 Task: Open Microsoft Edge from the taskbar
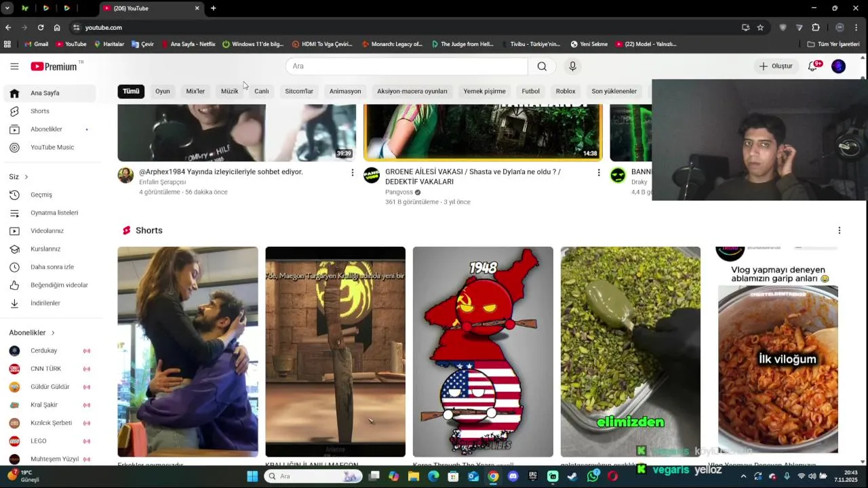(x=433, y=476)
